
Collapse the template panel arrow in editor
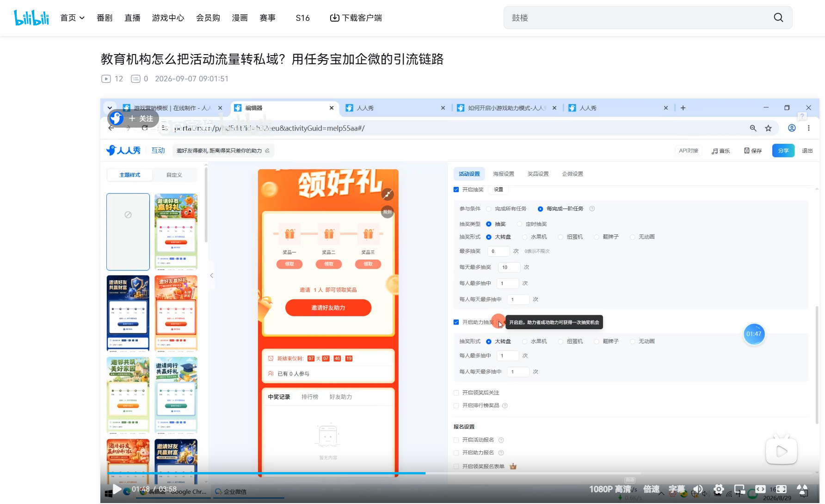tap(211, 276)
